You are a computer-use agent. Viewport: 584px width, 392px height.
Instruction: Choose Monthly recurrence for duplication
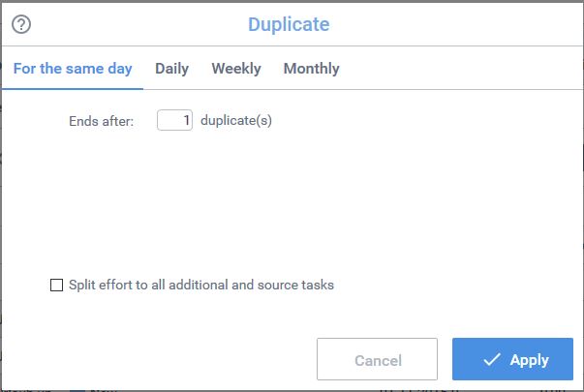[311, 69]
